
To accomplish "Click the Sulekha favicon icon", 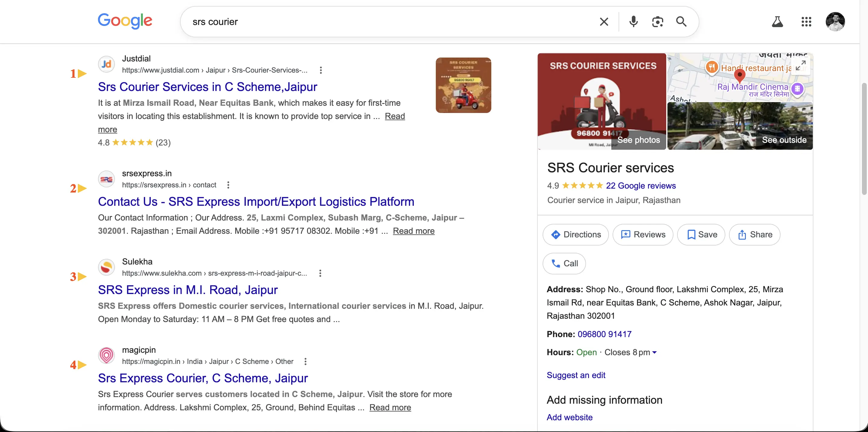I will click(x=106, y=267).
